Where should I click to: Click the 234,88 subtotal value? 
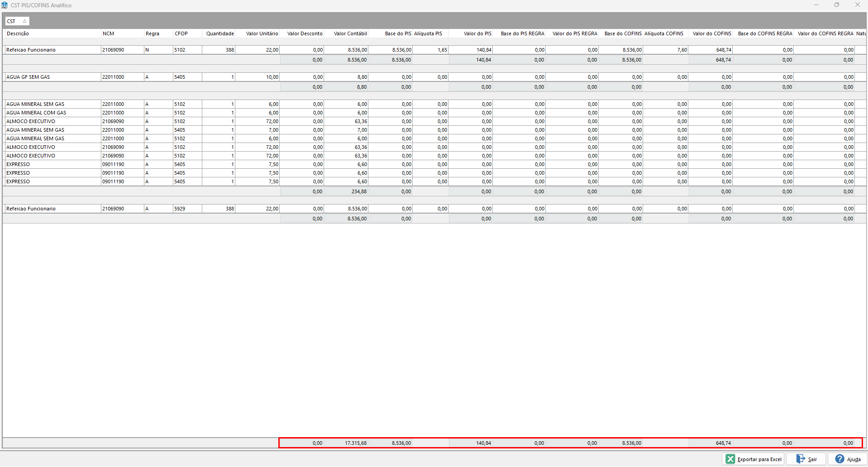[359, 191]
